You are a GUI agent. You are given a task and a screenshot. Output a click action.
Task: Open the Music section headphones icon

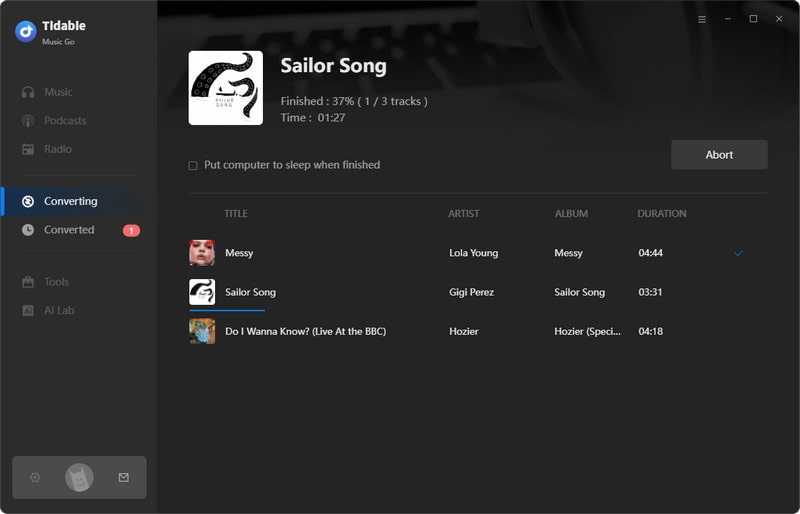click(x=28, y=92)
